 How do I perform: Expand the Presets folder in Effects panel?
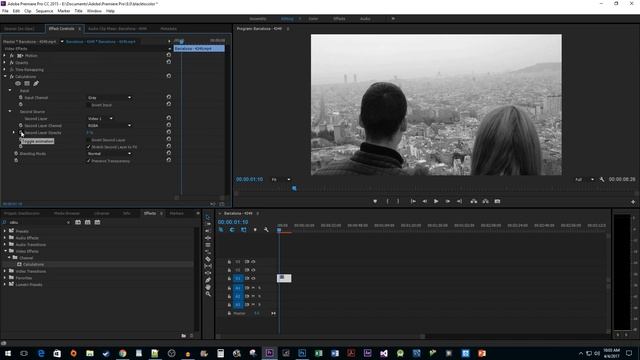5,231
